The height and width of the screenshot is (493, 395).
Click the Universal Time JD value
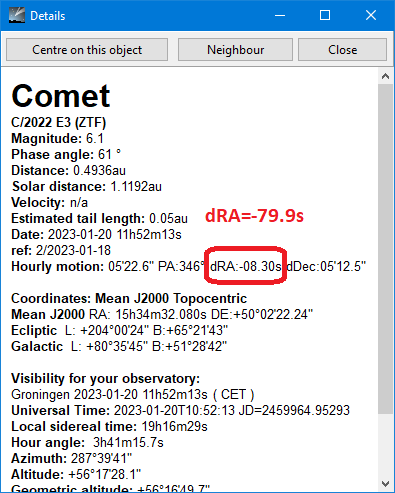[294, 410]
